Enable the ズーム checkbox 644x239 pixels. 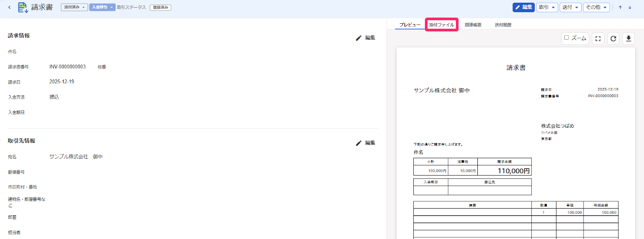tap(567, 38)
